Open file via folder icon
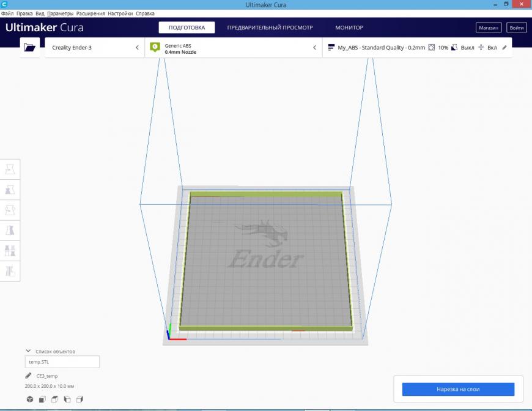 tap(30, 48)
